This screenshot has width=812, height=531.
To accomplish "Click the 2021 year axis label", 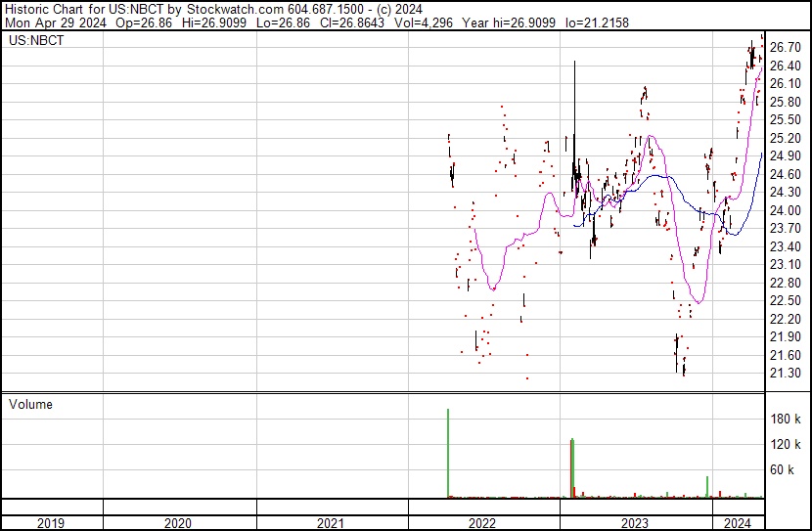I will 331,523.
